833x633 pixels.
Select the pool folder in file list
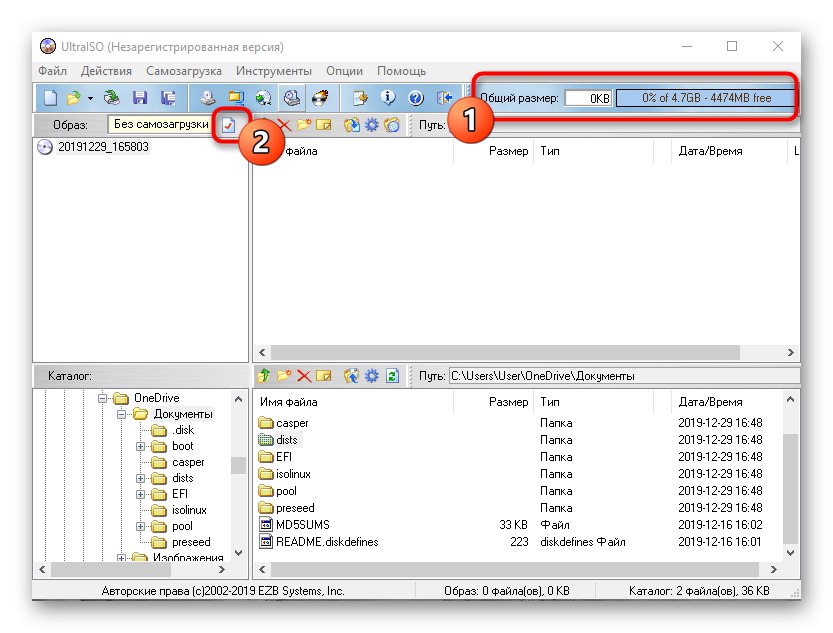(x=286, y=491)
